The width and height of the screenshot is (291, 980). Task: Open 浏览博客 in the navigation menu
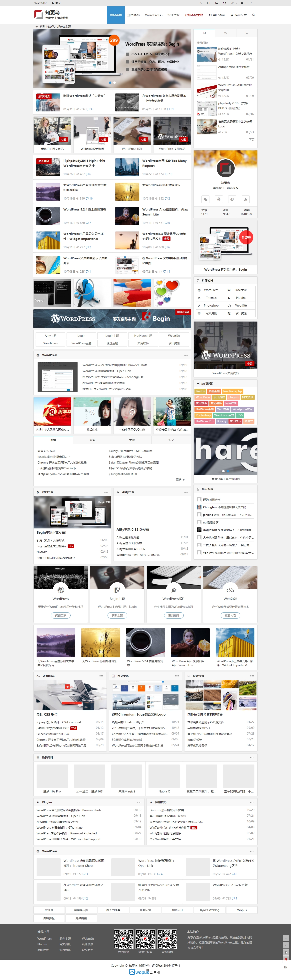pos(133,15)
